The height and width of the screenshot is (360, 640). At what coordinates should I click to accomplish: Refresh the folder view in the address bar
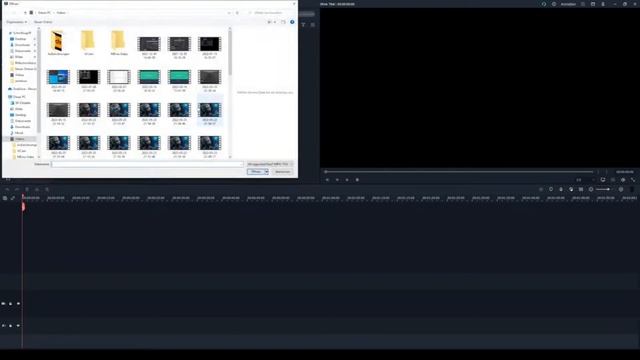(x=237, y=13)
